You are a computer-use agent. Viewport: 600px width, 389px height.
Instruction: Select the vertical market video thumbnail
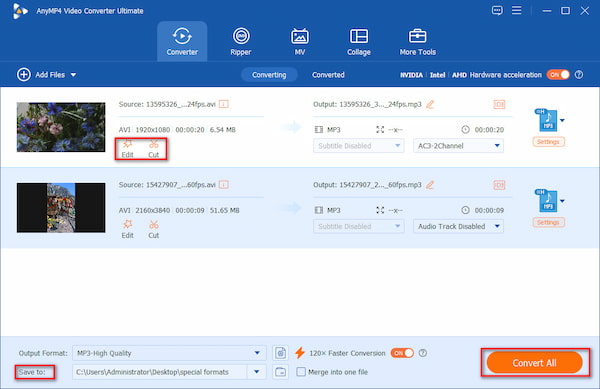(x=61, y=208)
